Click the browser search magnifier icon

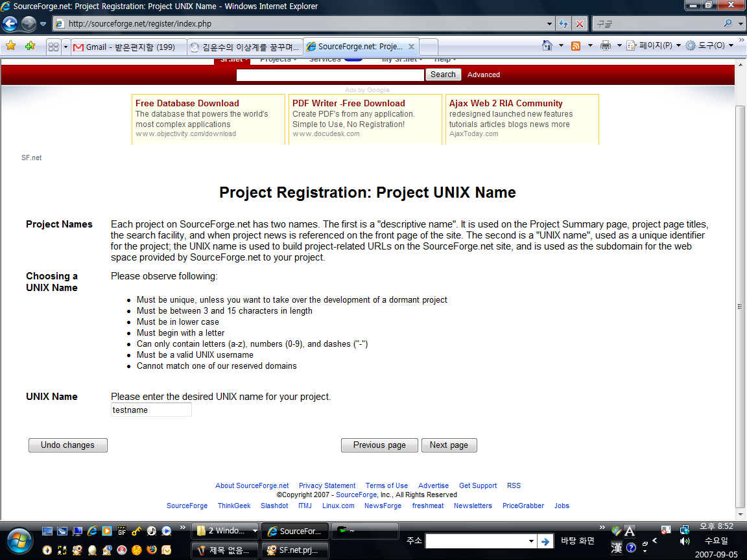pyautogui.click(x=728, y=23)
